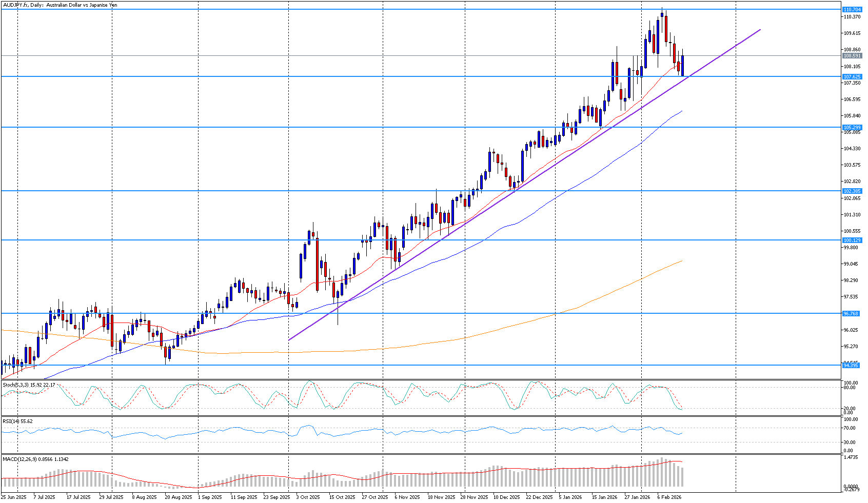Click the 10 Dec 2025 date label

click(506, 497)
